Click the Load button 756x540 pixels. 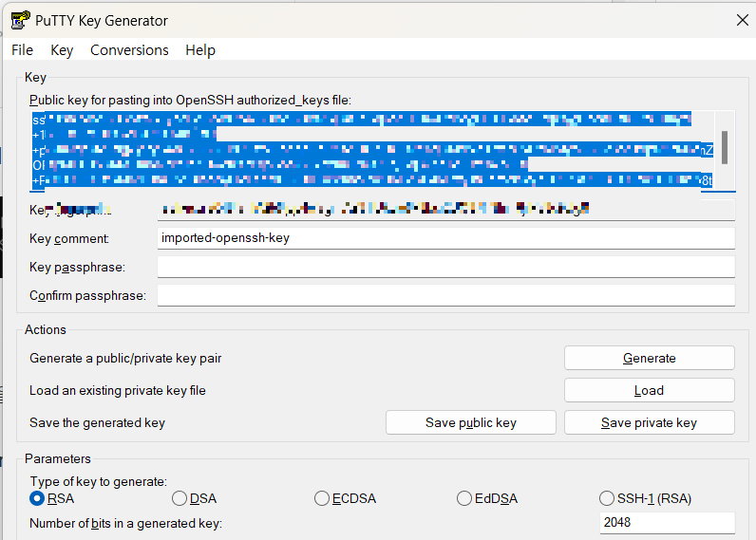pos(649,390)
